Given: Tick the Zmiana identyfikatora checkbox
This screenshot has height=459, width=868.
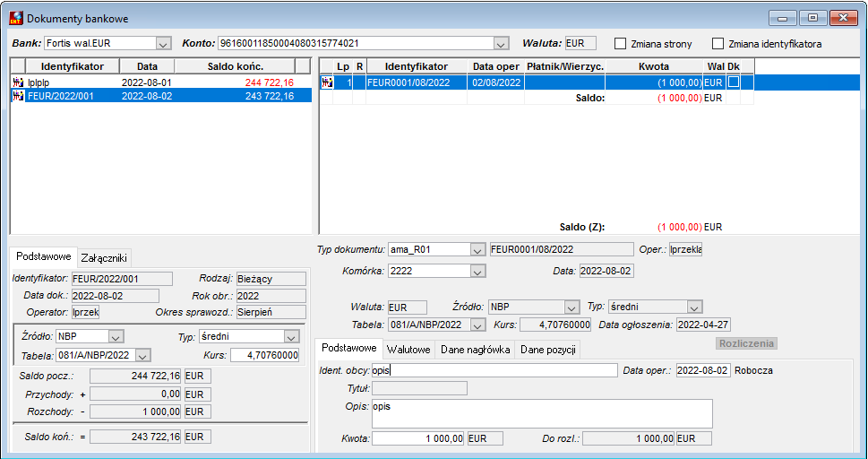Looking at the screenshot, I should pyautogui.click(x=718, y=43).
